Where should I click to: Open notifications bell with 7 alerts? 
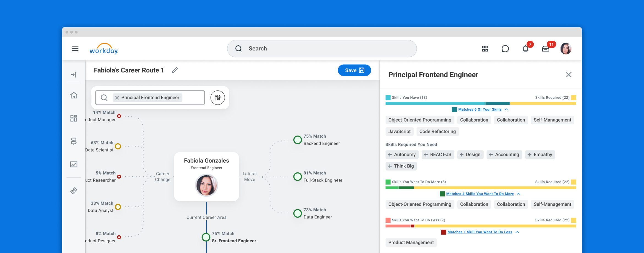(x=525, y=49)
